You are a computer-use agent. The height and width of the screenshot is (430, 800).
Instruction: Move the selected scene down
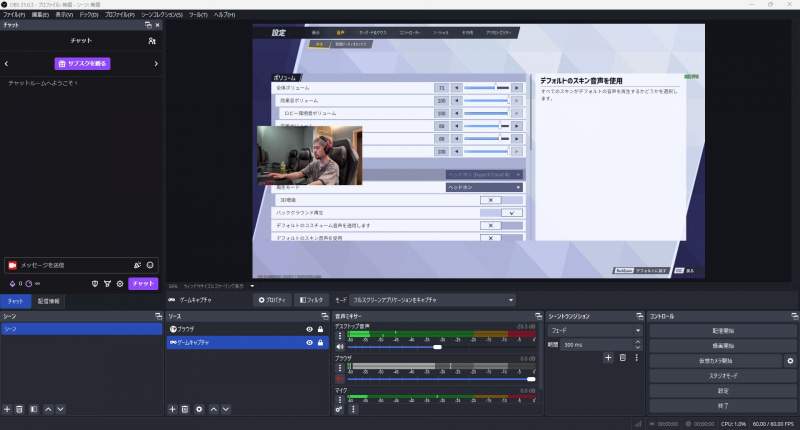pyautogui.click(x=60, y=409)
